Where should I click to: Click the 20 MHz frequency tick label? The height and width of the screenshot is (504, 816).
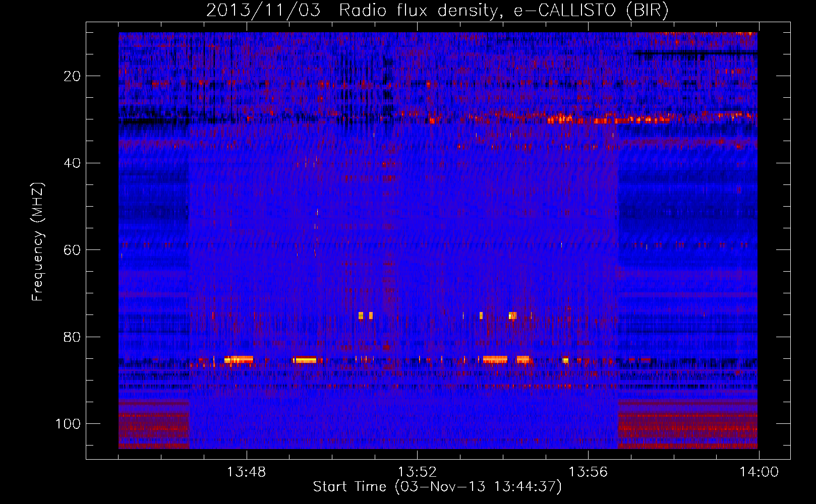click(x=72, y=76)
